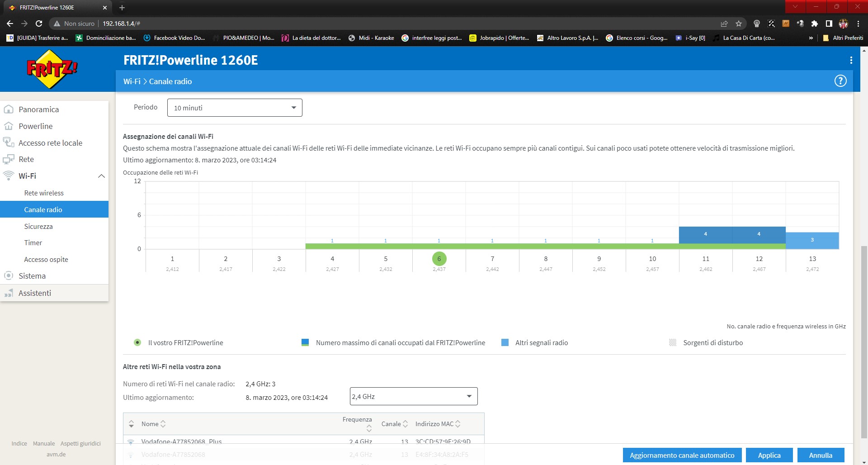Open Accesso rete locale menu item
Image resolution: width=868 pixels, height=465 pixels.
(54, 143)
